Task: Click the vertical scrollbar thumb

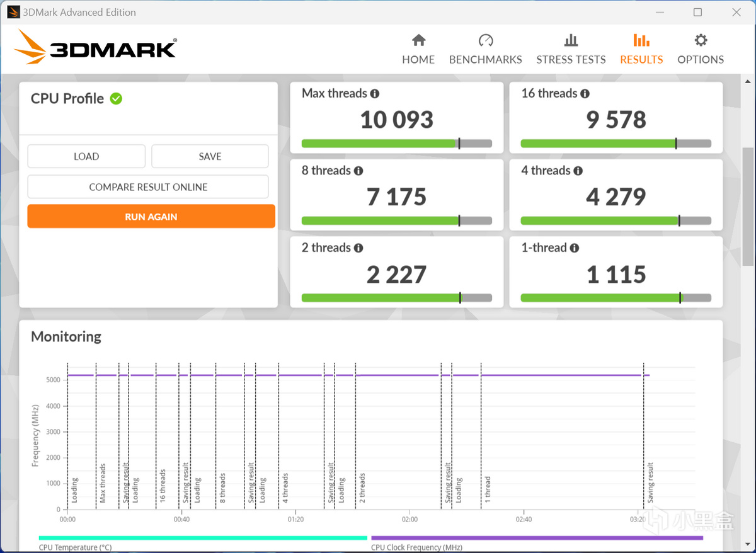Action: click(748, 207)
